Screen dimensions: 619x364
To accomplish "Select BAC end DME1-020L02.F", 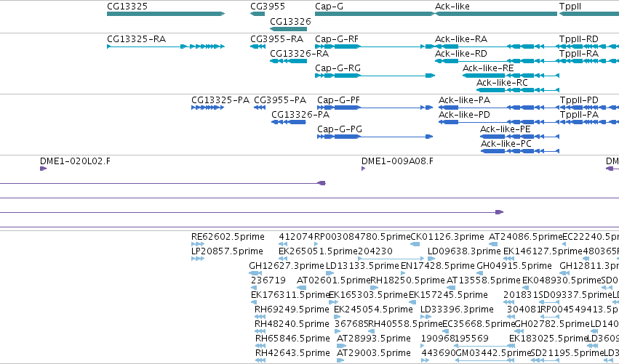I will (44, 169).
